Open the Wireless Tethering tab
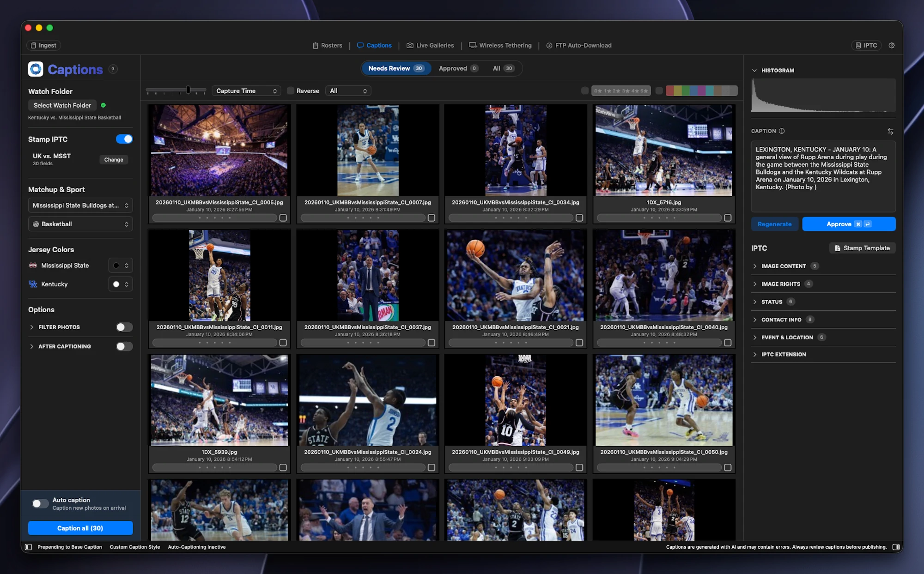Image resolution: width=924 pixels, height=574 pixels. (x=500, y=45)
